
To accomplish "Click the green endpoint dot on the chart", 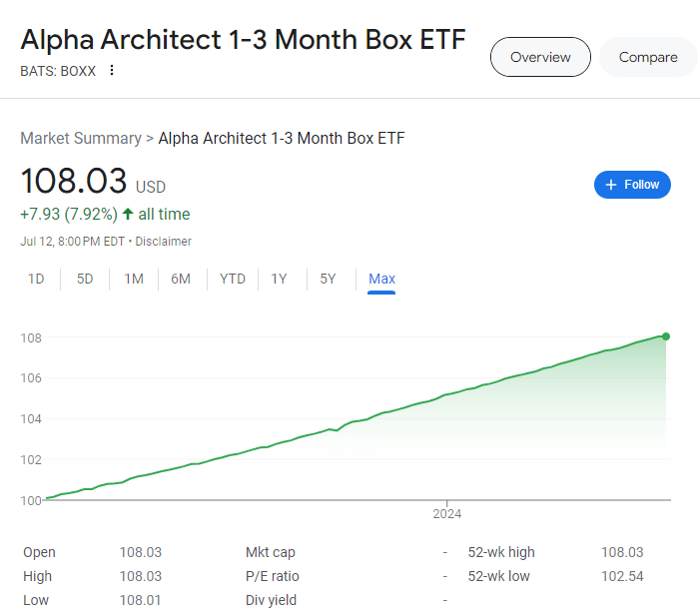I will (666, 336).
